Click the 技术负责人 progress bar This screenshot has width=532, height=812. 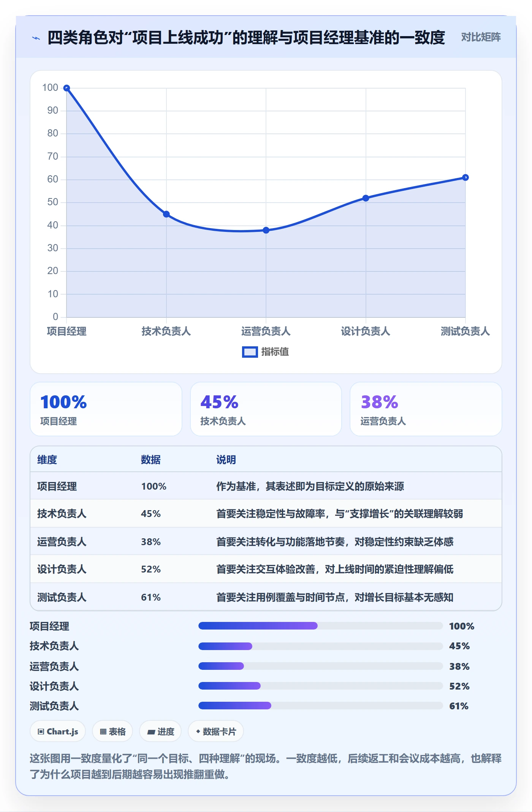pos(321,646)
